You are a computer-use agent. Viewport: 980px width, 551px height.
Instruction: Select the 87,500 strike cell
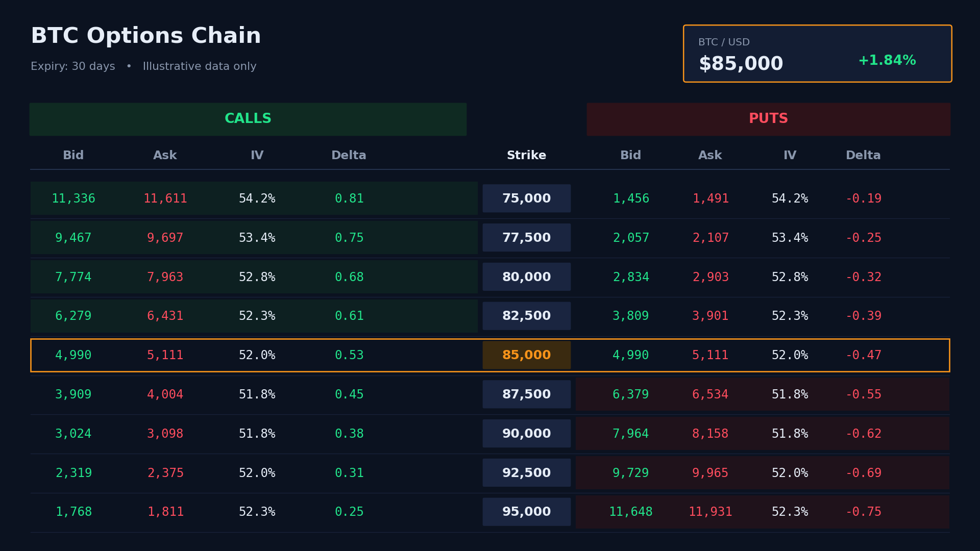(527, 394)
